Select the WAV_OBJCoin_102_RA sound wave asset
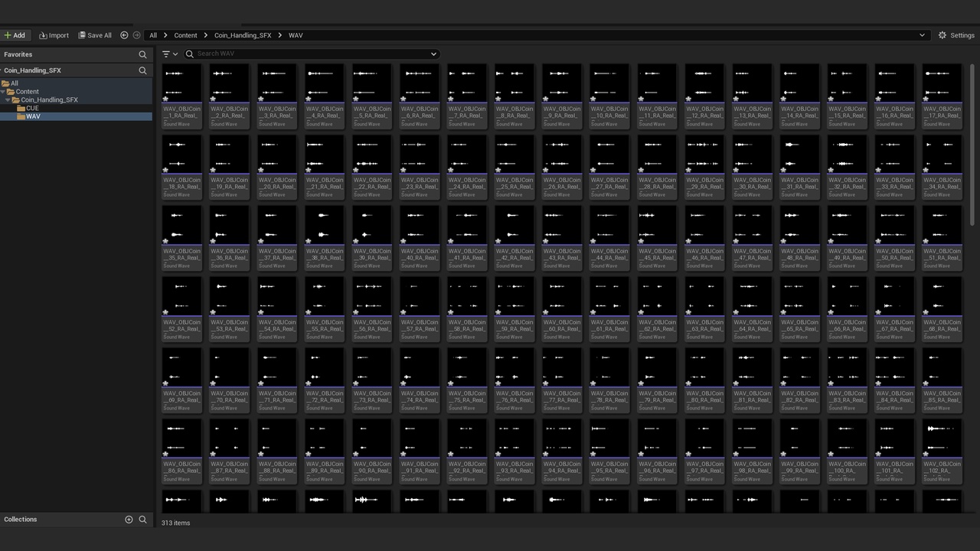Screen dimensions: 980x551 942,452
